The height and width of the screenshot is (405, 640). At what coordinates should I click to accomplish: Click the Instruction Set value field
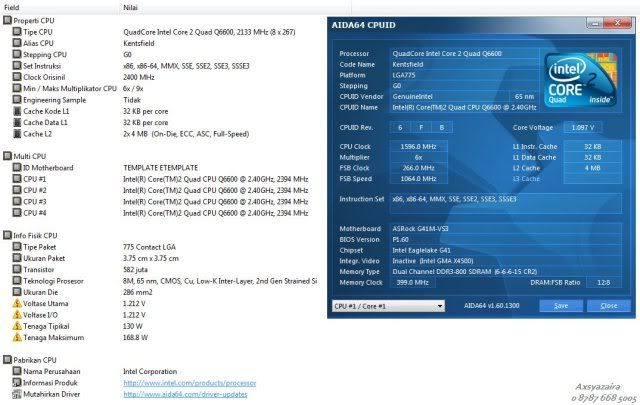point(506,203)
